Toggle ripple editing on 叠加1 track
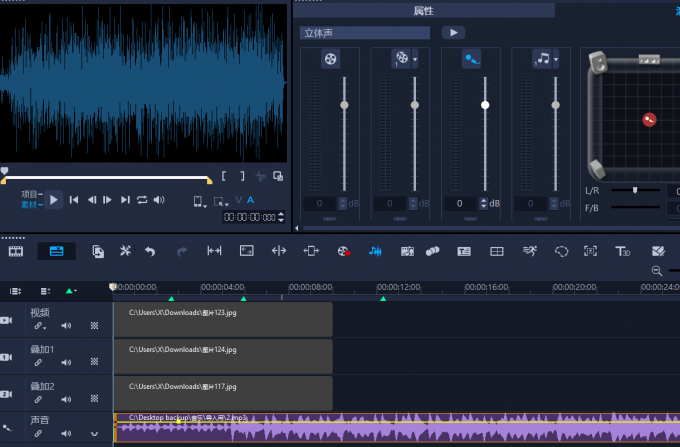The width and height of the screenshot is (680, 447). coord(38,362)
